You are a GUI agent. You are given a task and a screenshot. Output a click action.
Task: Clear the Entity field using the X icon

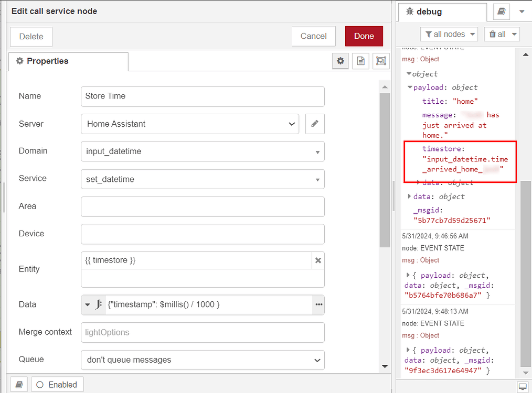(318, 259)
